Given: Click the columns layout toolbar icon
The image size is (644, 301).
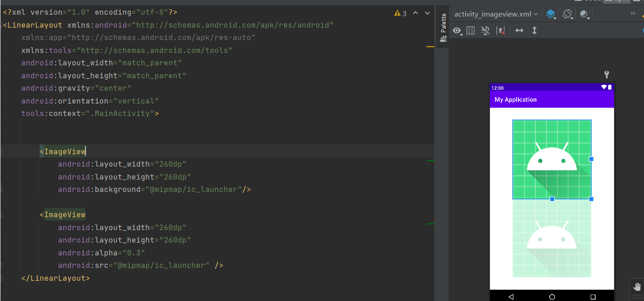Looking at the screenshot, I should pos(471,31).
